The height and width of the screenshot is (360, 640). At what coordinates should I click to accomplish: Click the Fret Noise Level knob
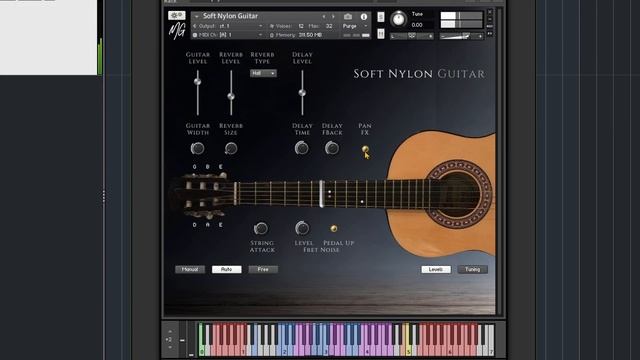coord(302,228)
